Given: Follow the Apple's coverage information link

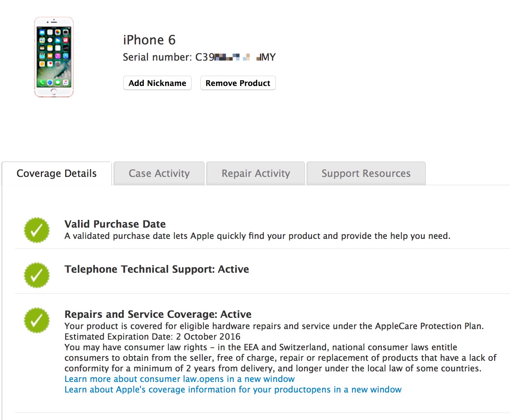Looking at the screenshot, I should tap(233, 390).
